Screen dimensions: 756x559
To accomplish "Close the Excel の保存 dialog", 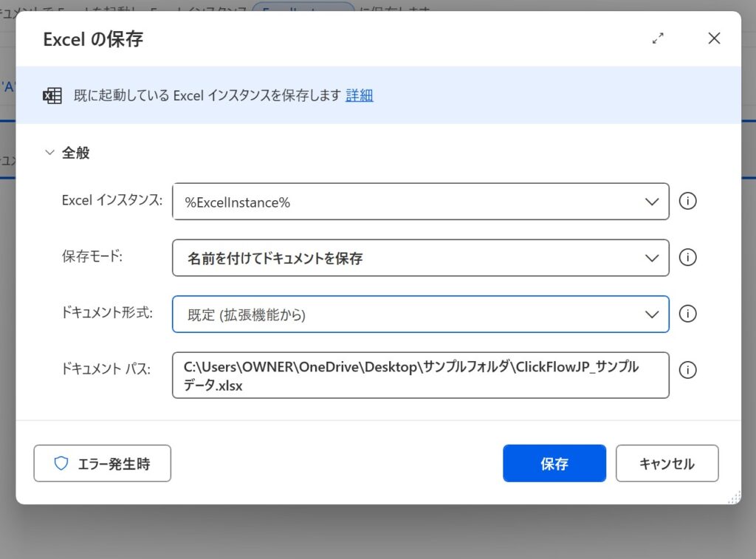I will (714, 39).
